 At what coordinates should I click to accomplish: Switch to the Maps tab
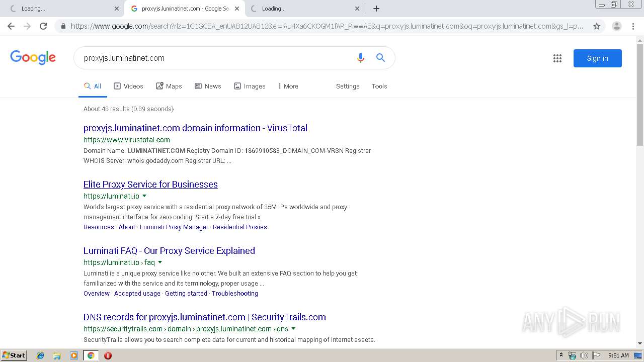coord(169,86)
